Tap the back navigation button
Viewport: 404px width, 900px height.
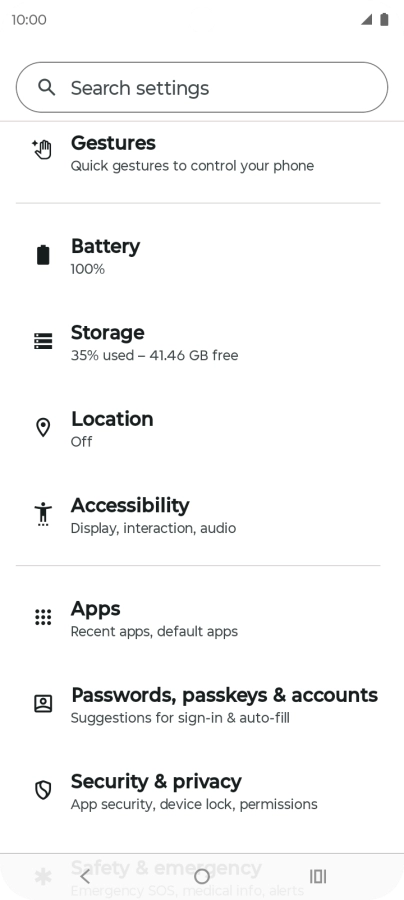[x=85, y=876]
